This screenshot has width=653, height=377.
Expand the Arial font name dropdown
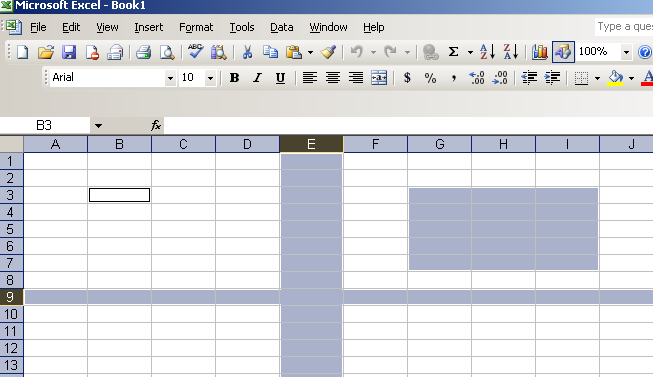point(170,78)
